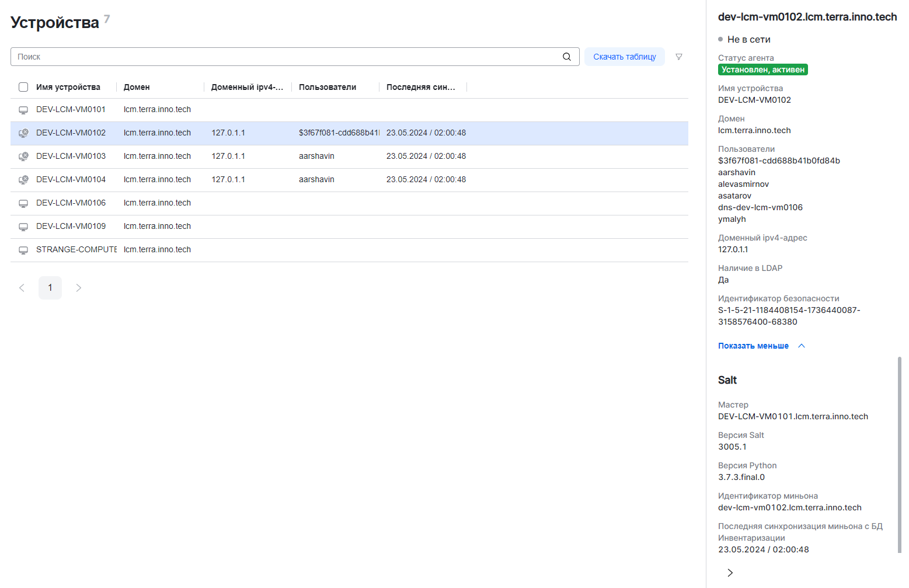Open the table filter funnel icon
This screenshot has height=588, width=909.
[678, 57]
